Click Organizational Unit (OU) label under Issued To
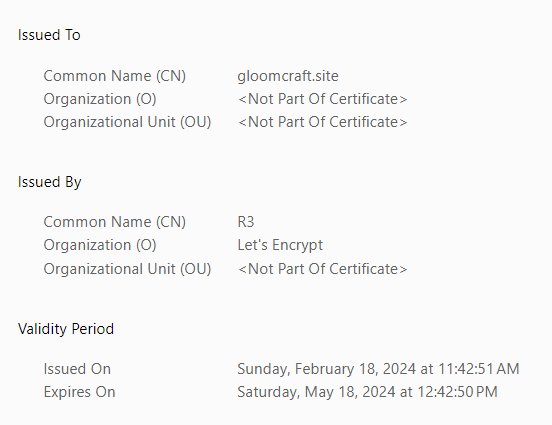Viewport: 552px width, 425px height. point(127,122)
